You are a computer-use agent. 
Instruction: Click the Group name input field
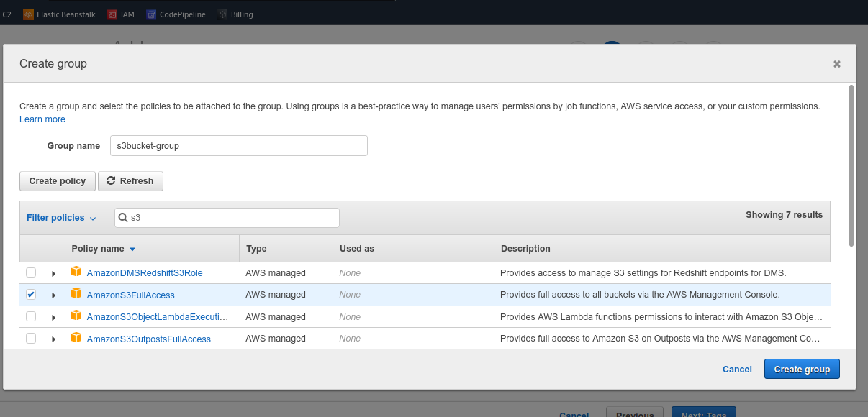pyautogui.click(x=239, y=145)
